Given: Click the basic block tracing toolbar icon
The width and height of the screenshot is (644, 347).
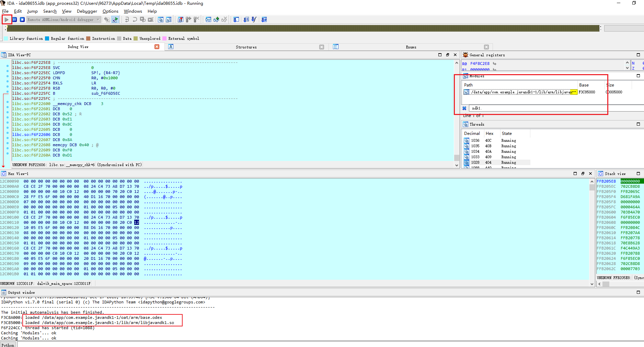Looking at the screenshot, I should coord(264,20).
